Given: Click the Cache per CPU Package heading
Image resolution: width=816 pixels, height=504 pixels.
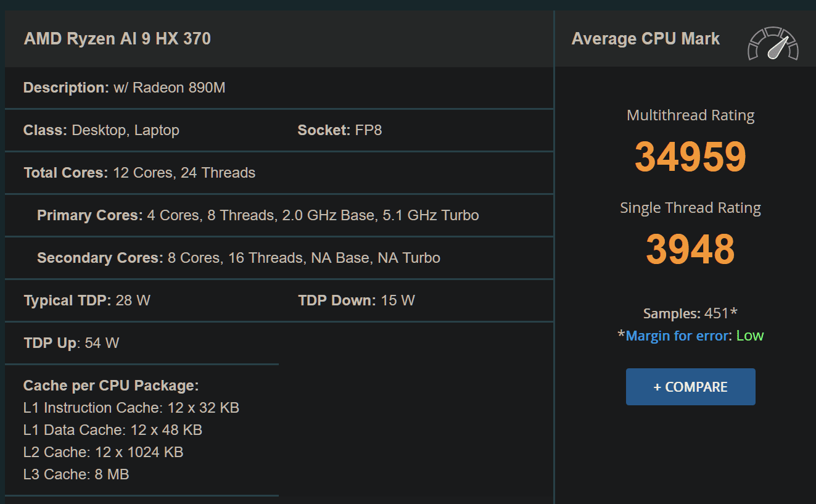Looking at the screenshot, I should (x=111, y=386).
